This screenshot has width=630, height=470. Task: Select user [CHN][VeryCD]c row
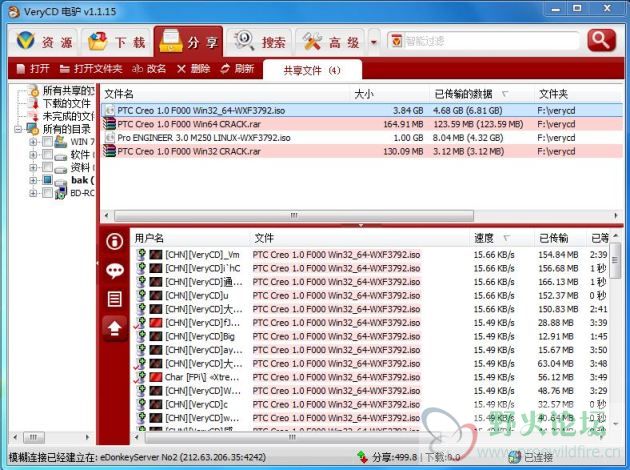point(372,405)
